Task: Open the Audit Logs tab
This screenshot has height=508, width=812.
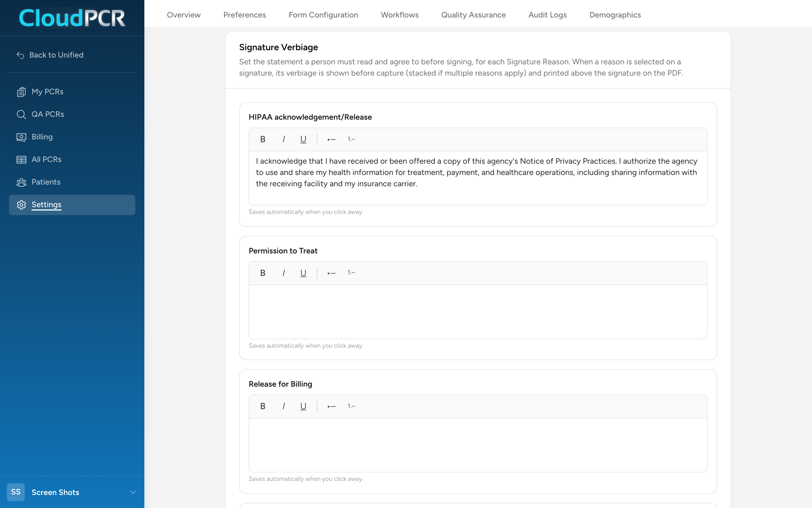Action: [548, 15]
